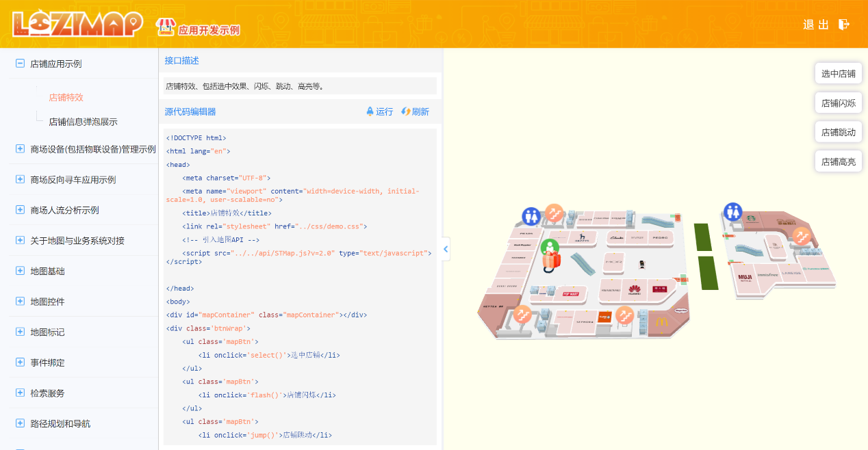Expand 商场设备(包括物联设备)管理示例
This screenshot has width=868, height=450.
pyautogui.click(x=20, y=149)
